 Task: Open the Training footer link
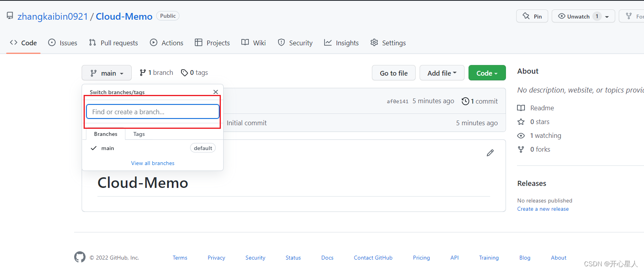click(x=489, y=258)
